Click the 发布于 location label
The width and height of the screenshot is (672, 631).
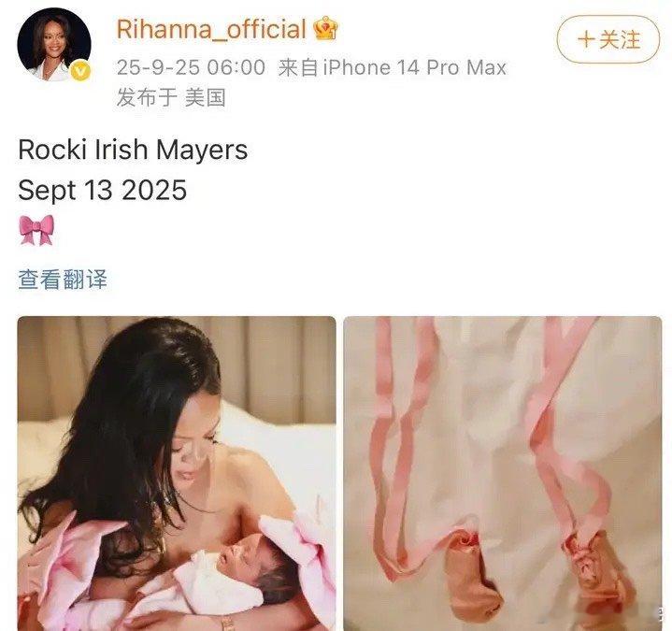coord(147,98)
